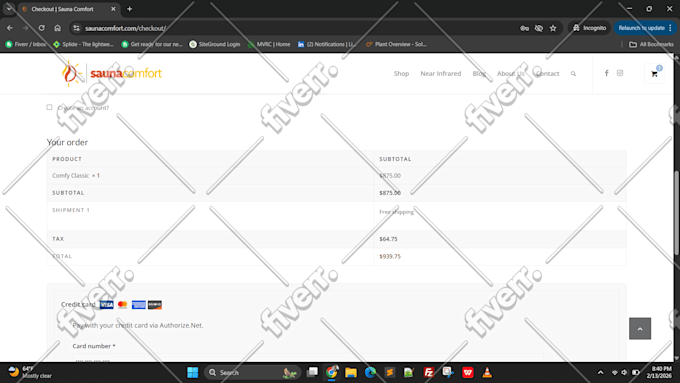The image size is (680, 383).
Task: Open the Chrome three-dot menu
Action: tap(670, 28)
